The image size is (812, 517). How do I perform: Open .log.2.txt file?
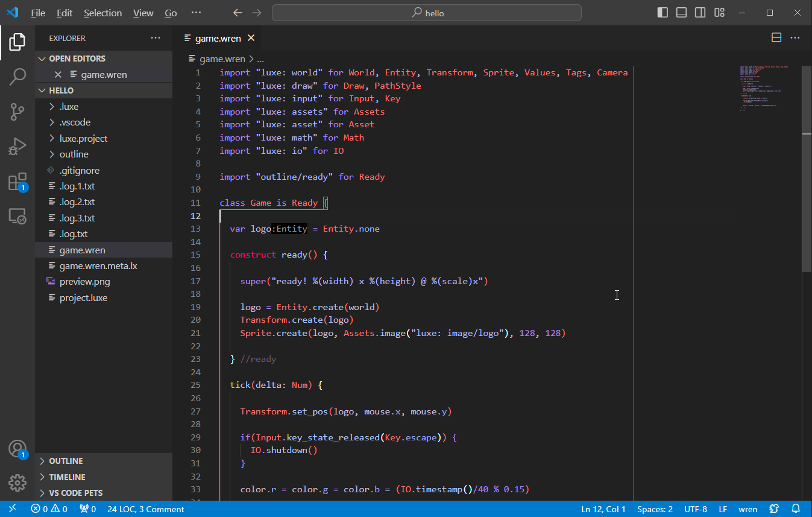tap(104, 202)
